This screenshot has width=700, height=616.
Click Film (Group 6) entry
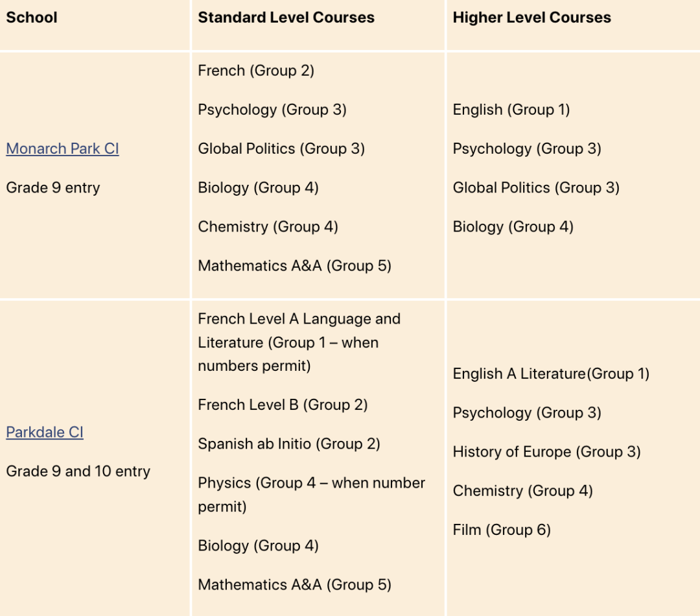502,530
